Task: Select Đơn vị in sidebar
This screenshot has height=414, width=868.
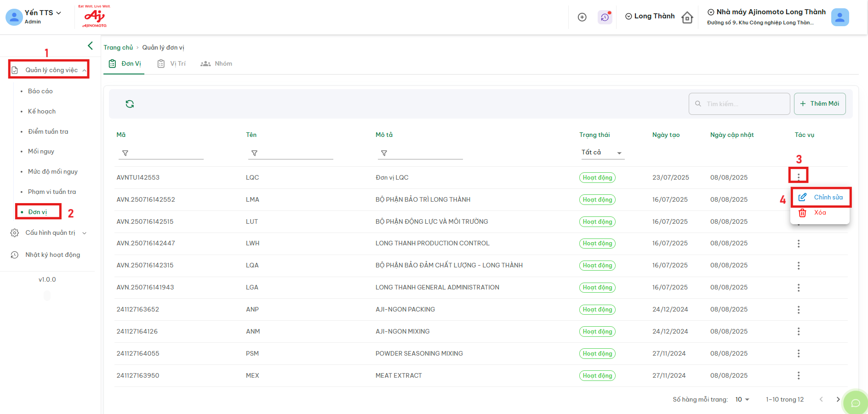Action: (x=38, y=212)
